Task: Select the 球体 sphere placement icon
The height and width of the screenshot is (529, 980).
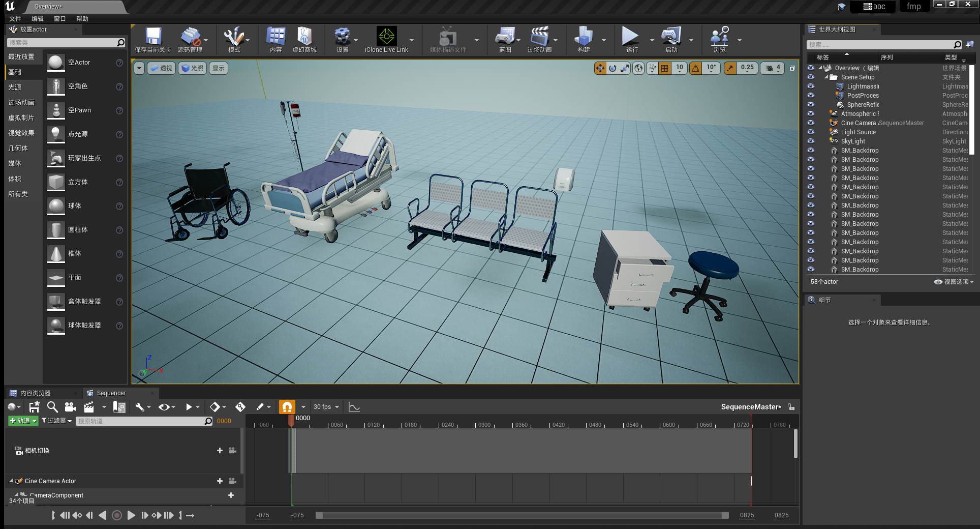Action: click(x=56, y=206)
